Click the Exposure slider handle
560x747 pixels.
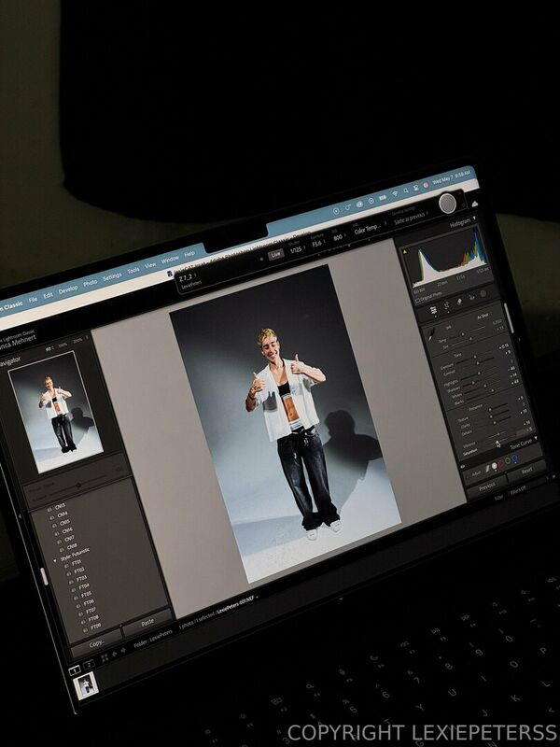tap(475, 357)
